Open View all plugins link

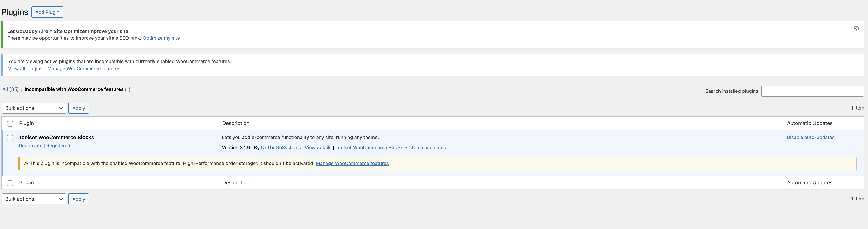click(x=25, y=69)
